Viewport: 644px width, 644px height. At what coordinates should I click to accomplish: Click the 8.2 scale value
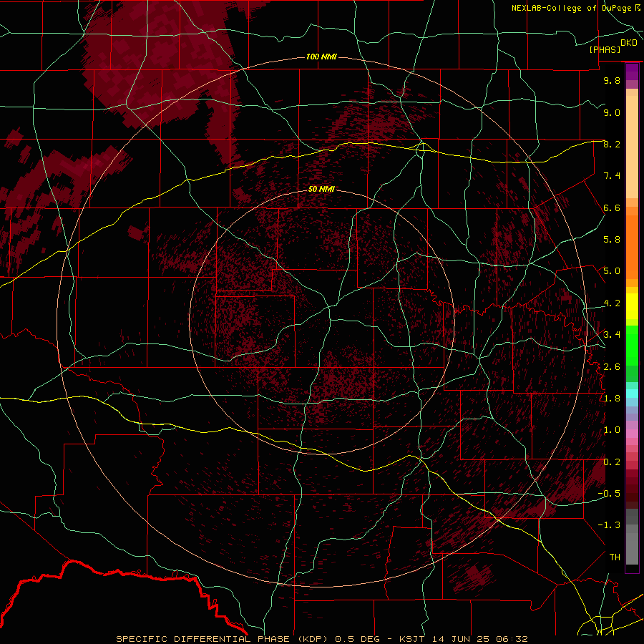(612, 144)
